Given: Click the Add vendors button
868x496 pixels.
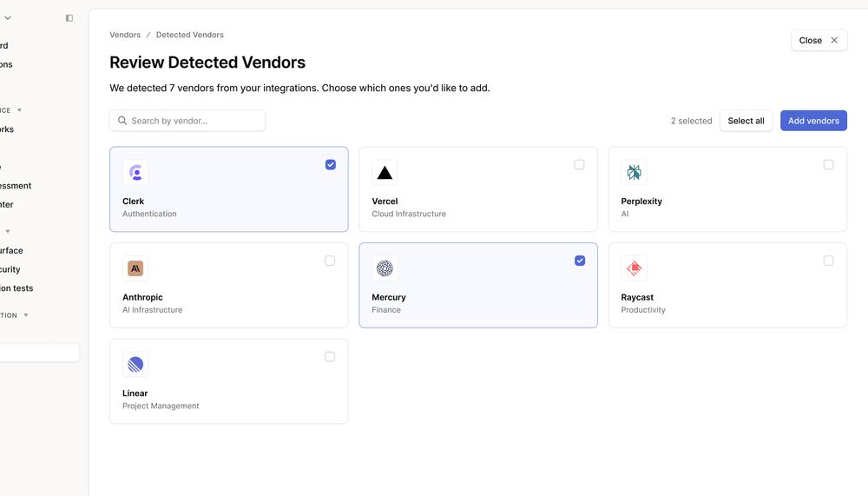Looking at the screenshot, I should [x=813, y=120].
